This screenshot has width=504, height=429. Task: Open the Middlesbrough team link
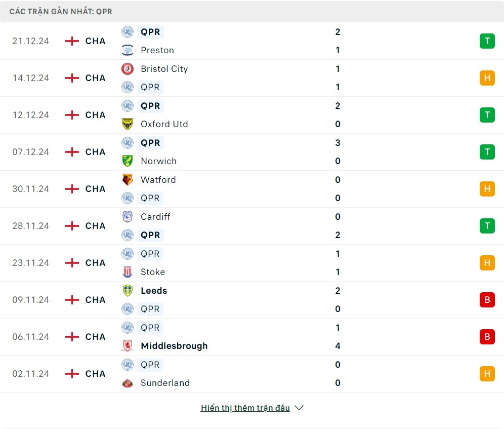coord(174,346)
